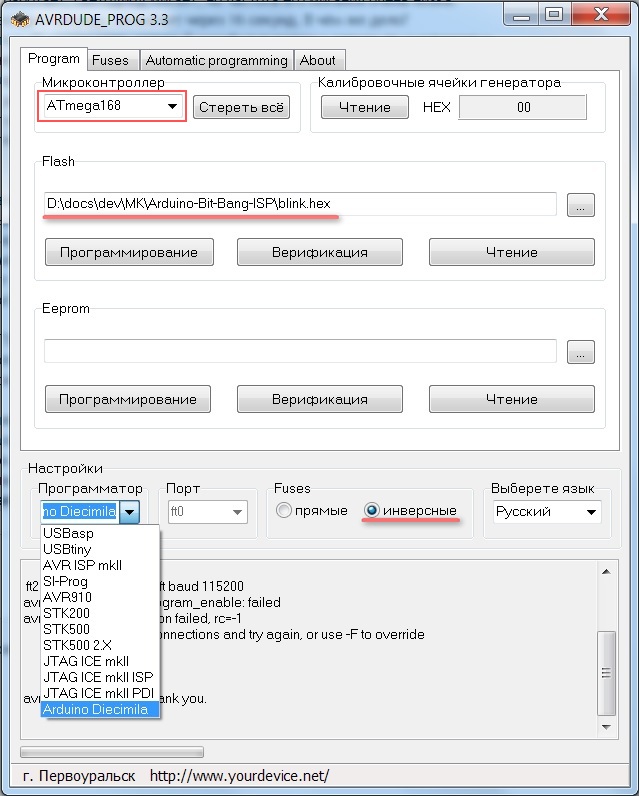Click the Flash hex file path field
This screenshot has height=796, width=639.
tap(300, 204)
